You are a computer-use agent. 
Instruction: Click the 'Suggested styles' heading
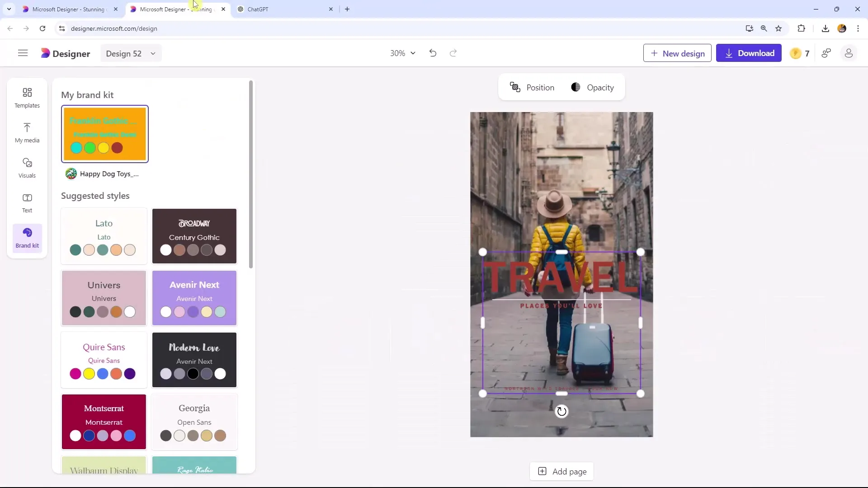coord(95,196)
